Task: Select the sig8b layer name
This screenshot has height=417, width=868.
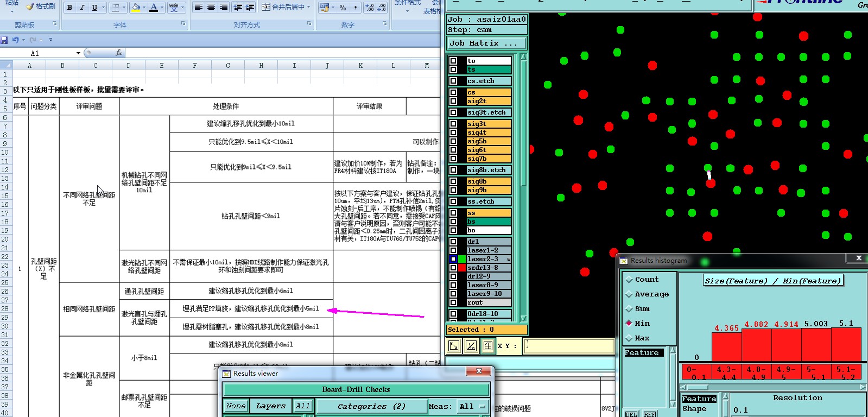Action: coord(489,181)
